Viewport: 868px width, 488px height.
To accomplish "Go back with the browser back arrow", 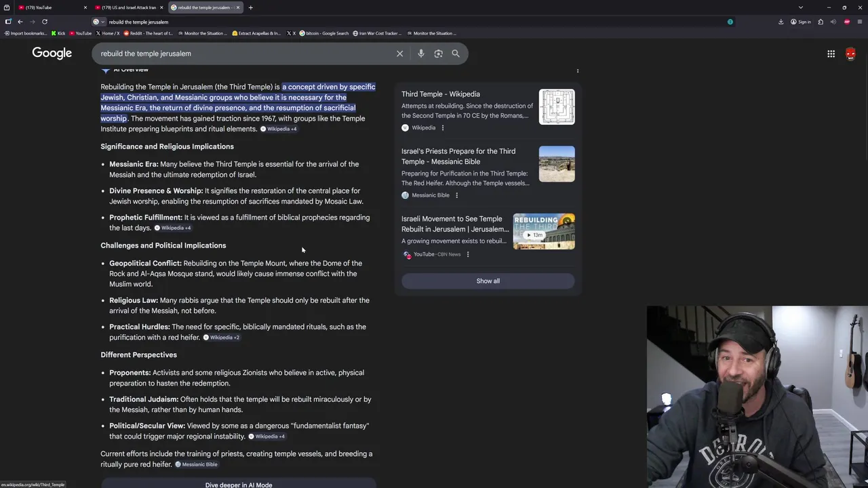I will (20, 22).
